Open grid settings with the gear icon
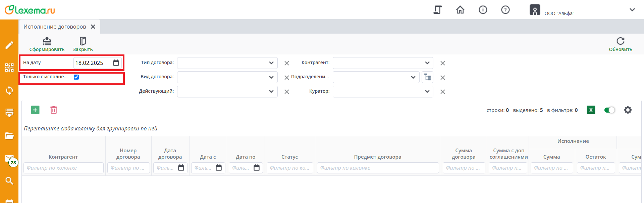 click(628, 110)
